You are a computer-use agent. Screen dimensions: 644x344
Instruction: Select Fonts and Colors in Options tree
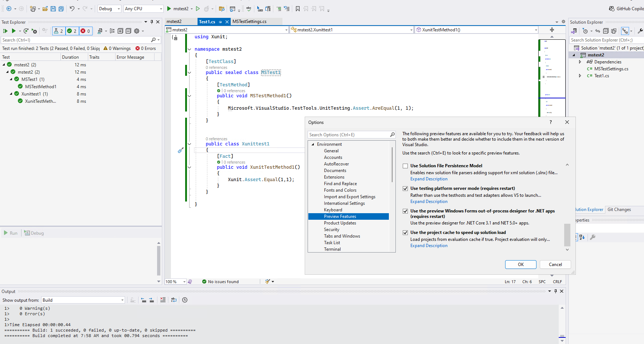[x=340, y=190]
